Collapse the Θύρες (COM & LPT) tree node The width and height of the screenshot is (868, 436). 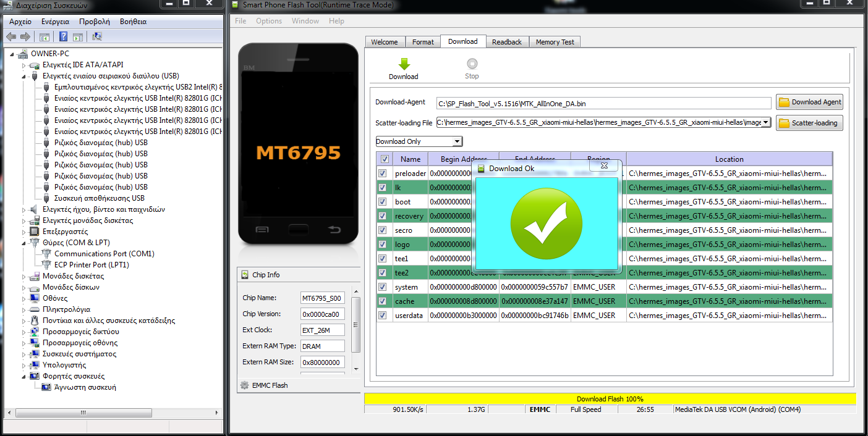coord(24,243)
